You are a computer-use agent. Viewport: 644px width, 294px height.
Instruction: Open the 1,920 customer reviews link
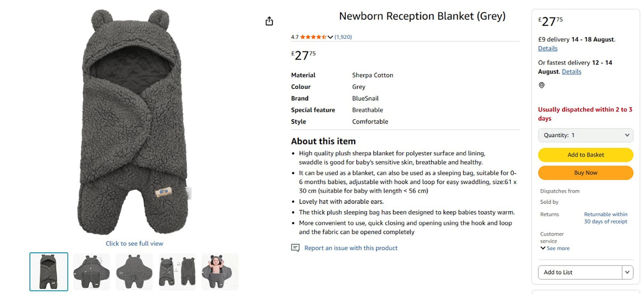point(343,37)
